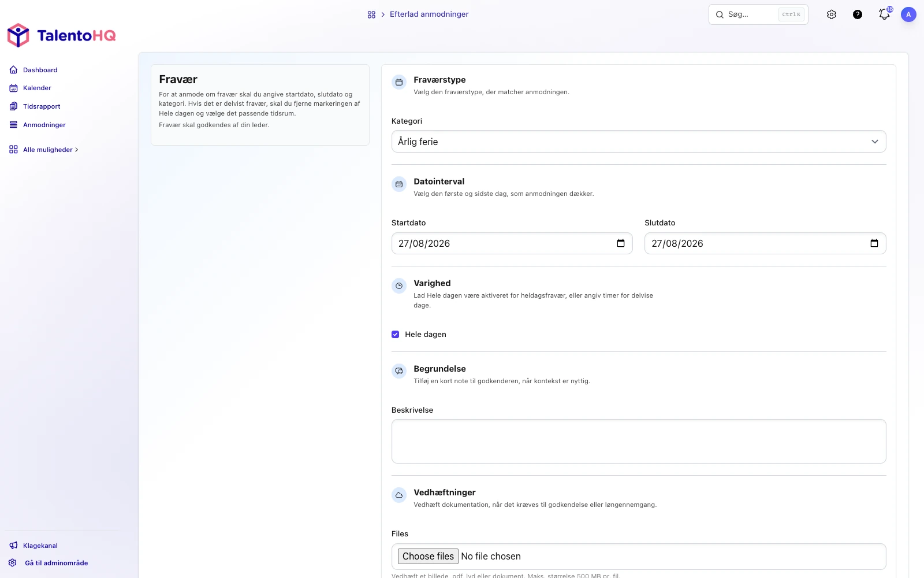Click the adminområde gear icon

pos(13,563)
